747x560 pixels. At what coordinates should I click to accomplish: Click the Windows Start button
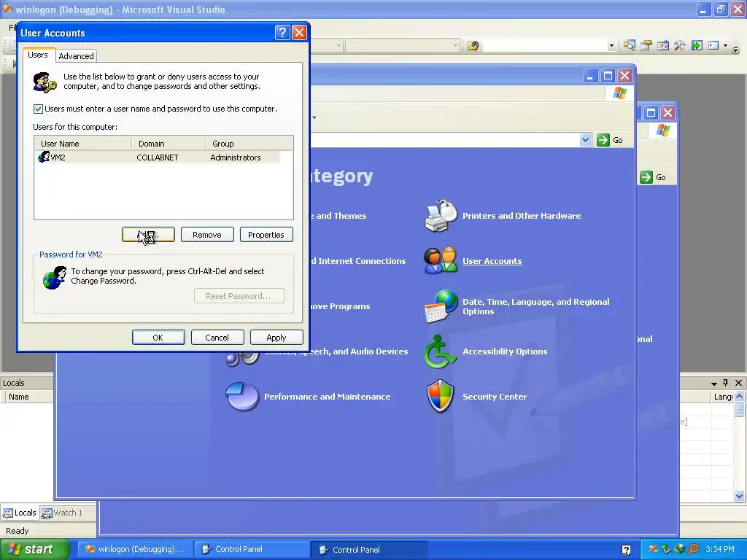[x=34, y=550]
